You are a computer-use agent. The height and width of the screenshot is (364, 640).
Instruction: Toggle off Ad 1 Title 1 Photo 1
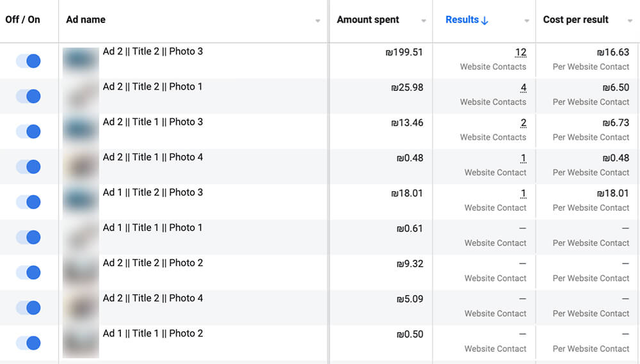pyautogui.click(x=29, y=237)
